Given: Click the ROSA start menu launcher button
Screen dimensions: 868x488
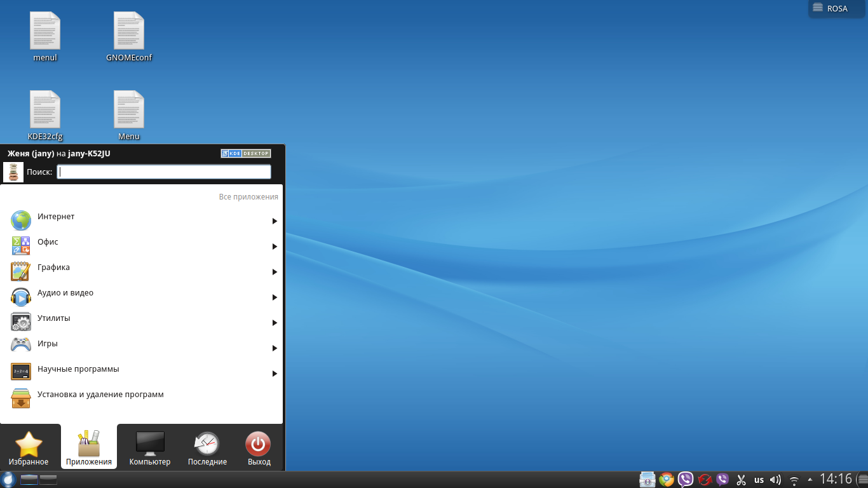Looking at the screenshot, I should coord(8,480).
